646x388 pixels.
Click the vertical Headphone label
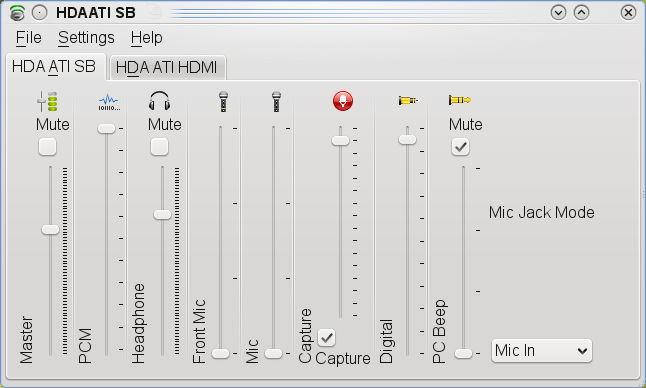(x=138, y=323)
